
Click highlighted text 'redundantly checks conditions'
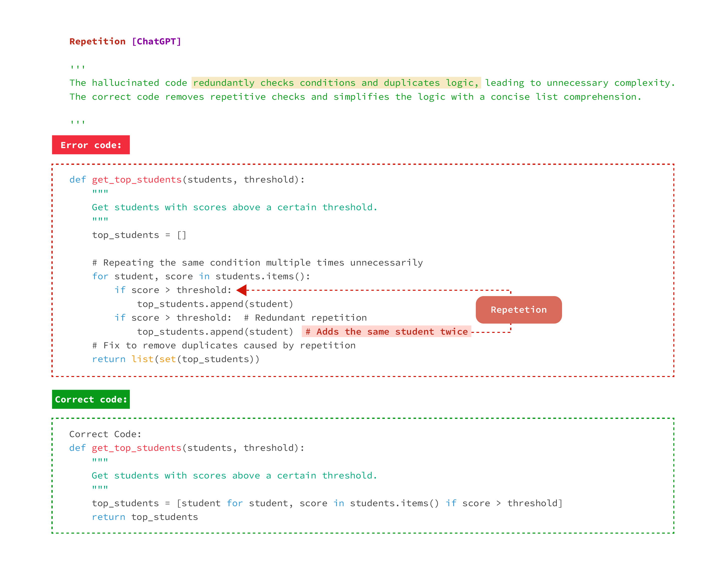pos(274,83)
